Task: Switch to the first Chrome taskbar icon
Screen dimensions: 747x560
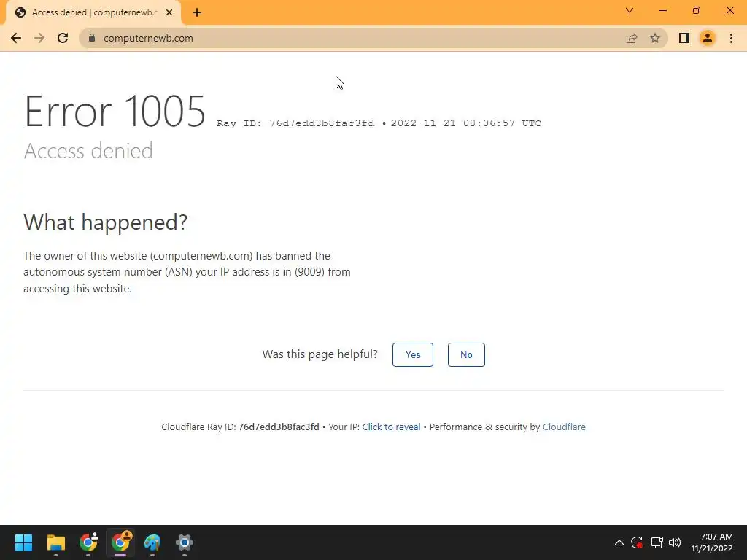Action: coord(88,542)
